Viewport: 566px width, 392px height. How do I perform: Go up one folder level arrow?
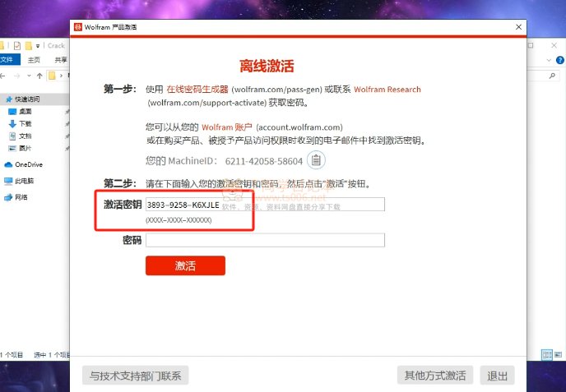tap(39, 76)
